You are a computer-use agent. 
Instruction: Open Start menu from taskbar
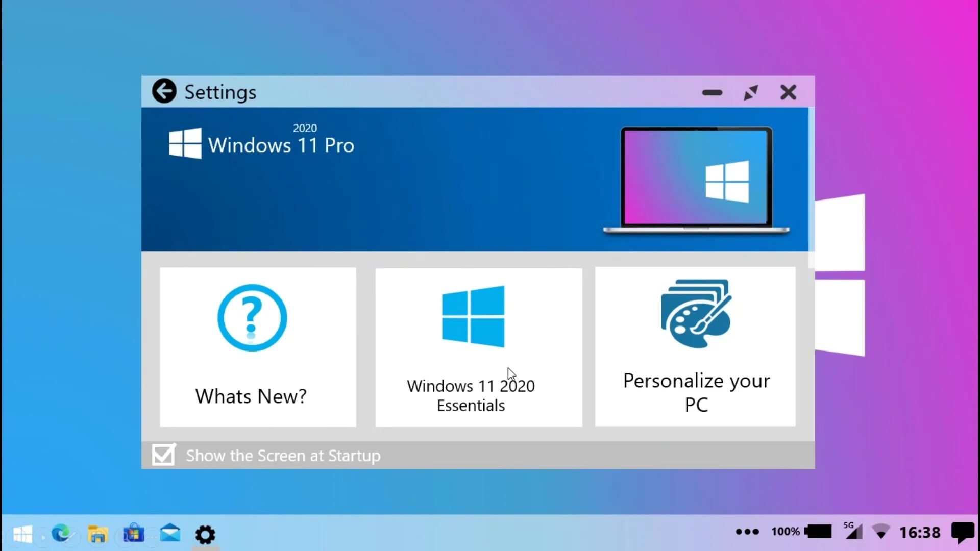(22, 534)
